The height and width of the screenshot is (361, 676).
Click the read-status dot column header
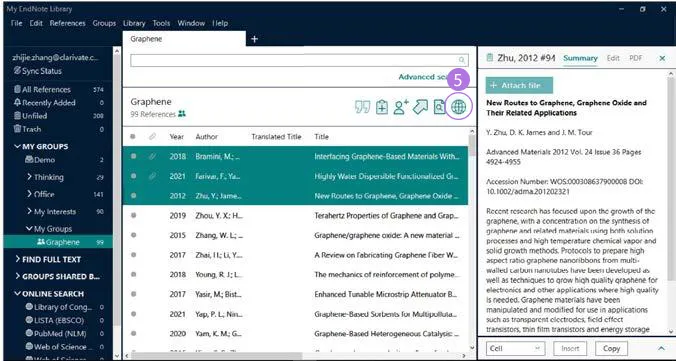(133, 137)
